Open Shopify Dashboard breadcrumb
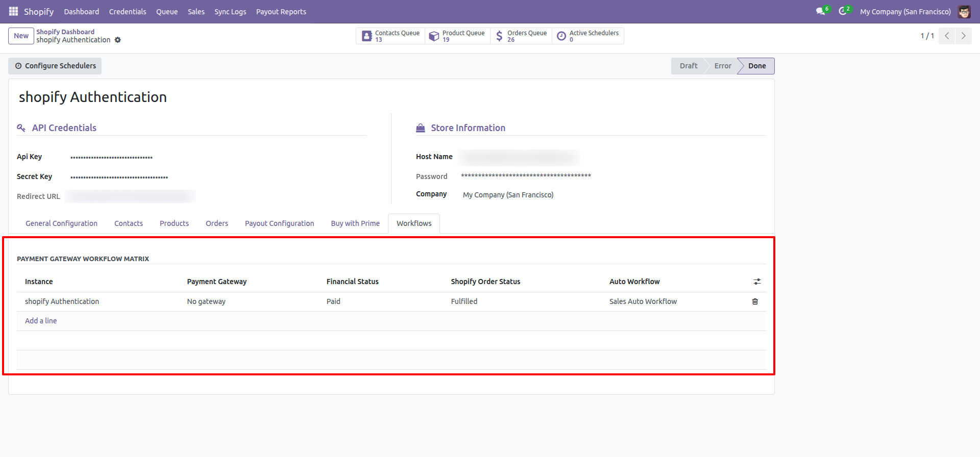The height and width of the screenshot is (457, 980). [65, 32]
